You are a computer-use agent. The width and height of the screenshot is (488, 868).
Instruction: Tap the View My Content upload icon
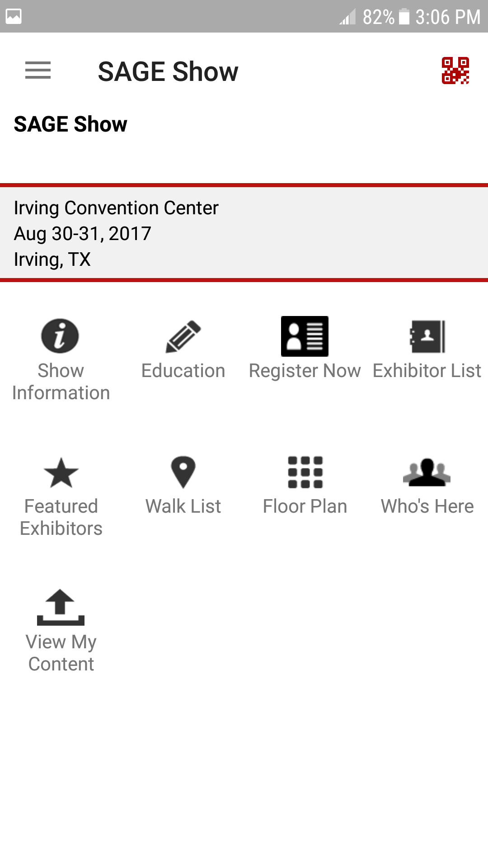click(61, 607)
